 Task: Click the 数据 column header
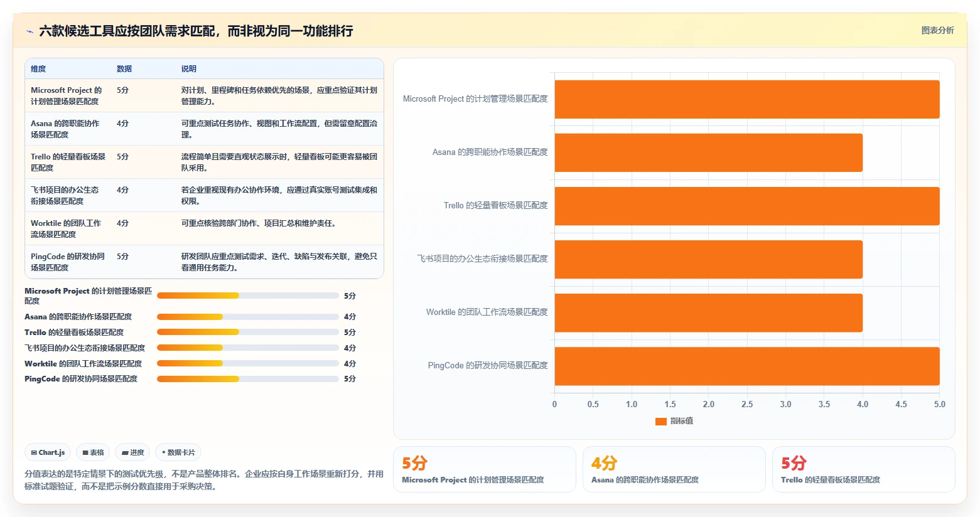point(124,69)
